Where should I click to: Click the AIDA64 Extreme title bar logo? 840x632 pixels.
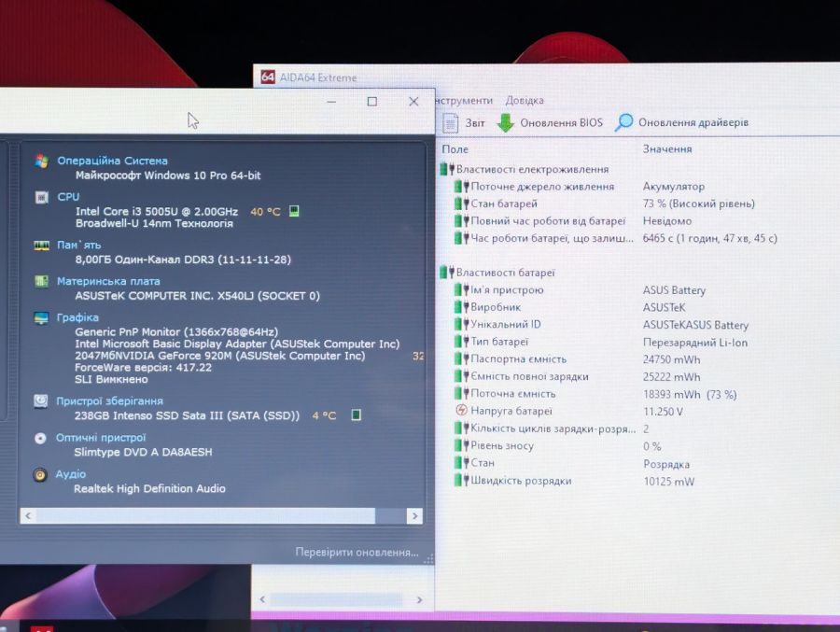268,77
